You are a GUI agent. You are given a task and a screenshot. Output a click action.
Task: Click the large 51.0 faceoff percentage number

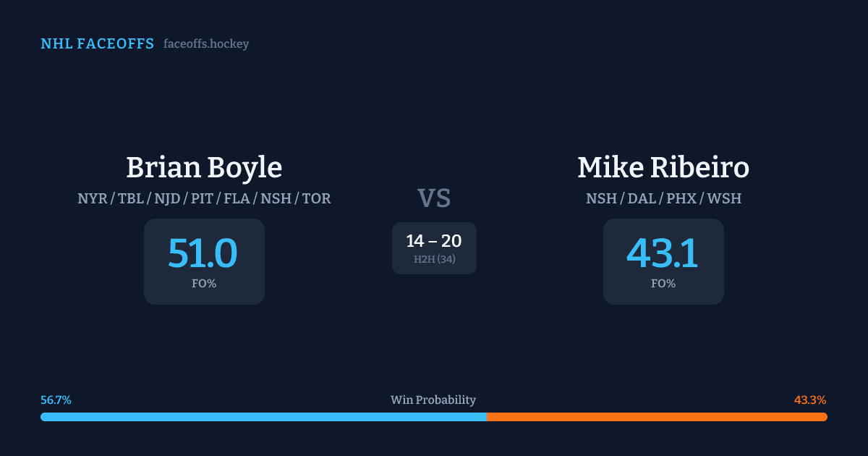click(x=203, y=253)
